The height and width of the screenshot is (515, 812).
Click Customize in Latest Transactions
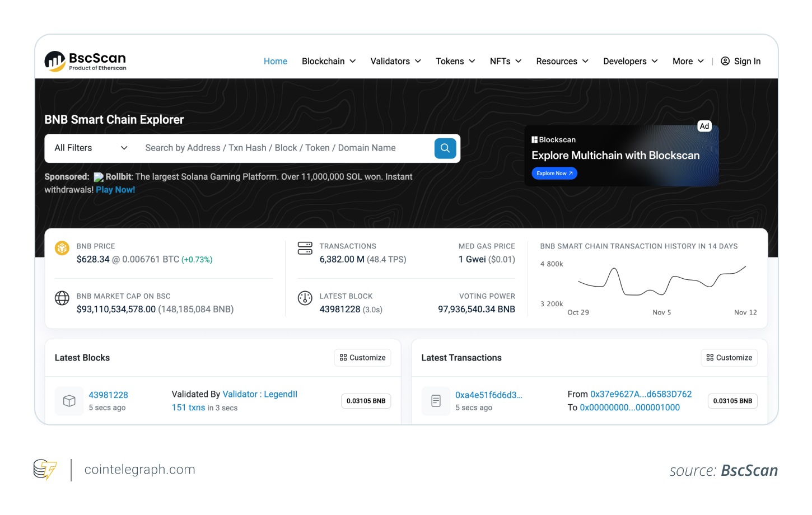pos(729,358)
